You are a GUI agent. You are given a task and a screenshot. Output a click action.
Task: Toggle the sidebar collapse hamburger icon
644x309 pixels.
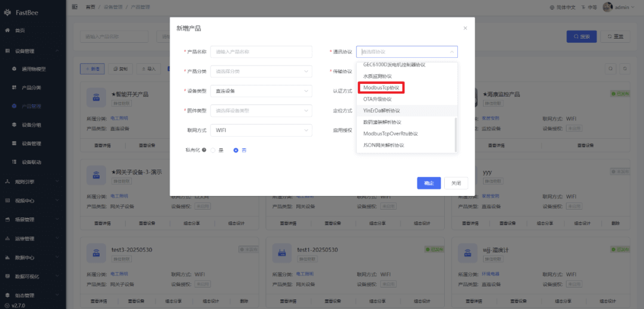coord(75,7)
